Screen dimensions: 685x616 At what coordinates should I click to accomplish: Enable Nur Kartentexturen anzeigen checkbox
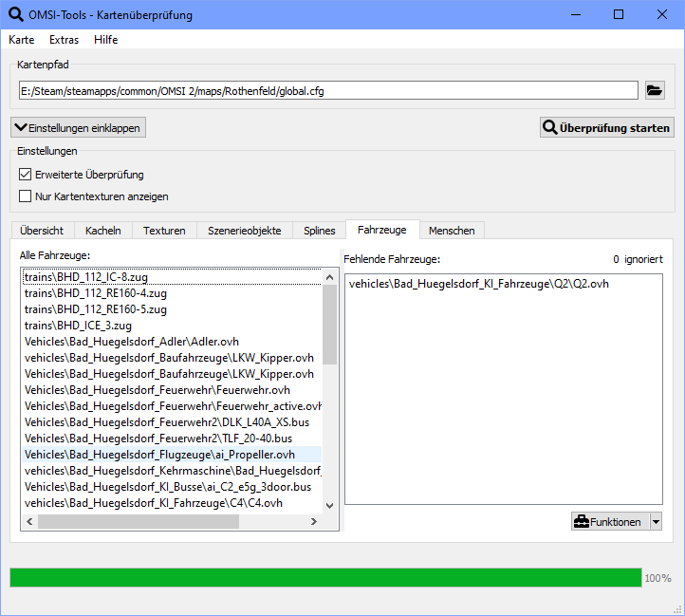[x=26, y=196]
